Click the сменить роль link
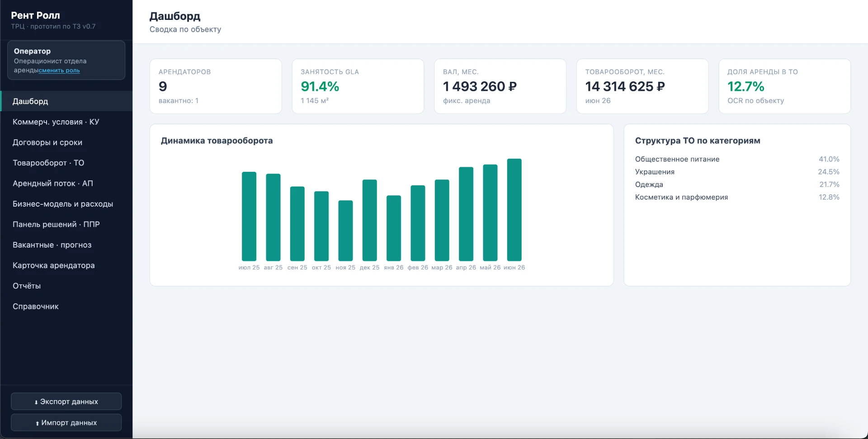The height and width of the screenshot is (439, 868). 59,71
